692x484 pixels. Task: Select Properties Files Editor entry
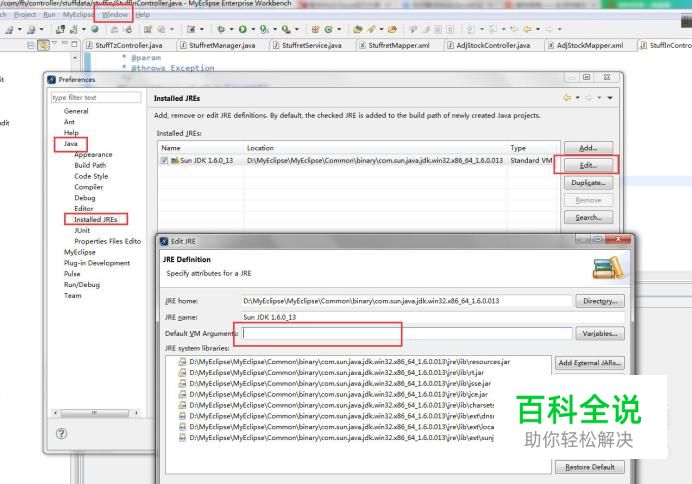pos(108,241)
